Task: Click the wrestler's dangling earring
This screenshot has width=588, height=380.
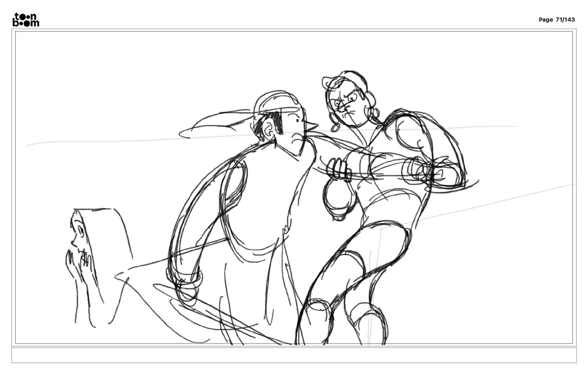Action: coord(335,126)
